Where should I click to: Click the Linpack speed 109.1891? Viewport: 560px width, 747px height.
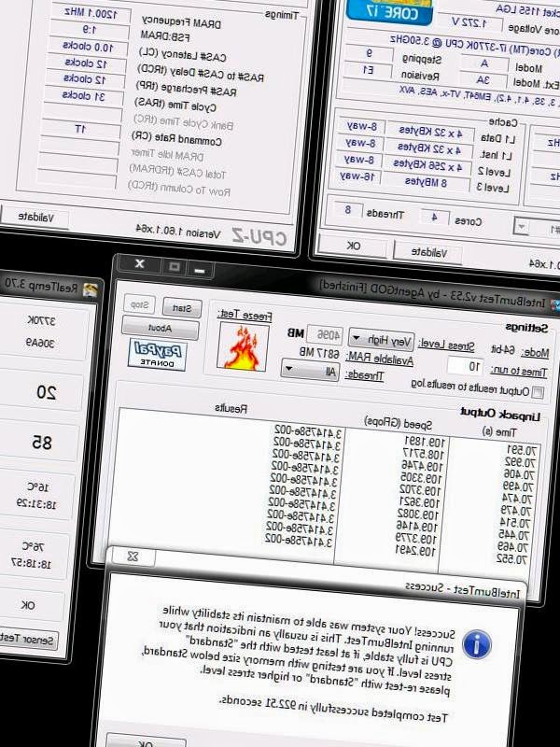click(x=425, y=442)
